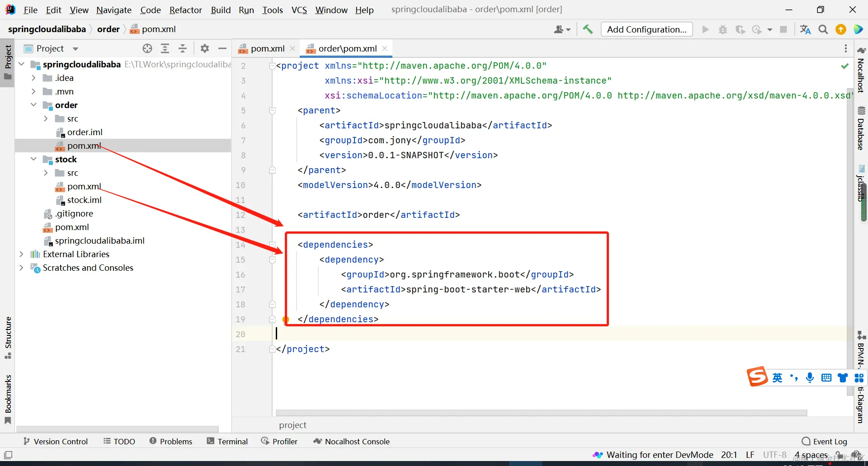Screen dimensions: 868x466
Task: Collapse the order module folder
Action: [33, 105]
